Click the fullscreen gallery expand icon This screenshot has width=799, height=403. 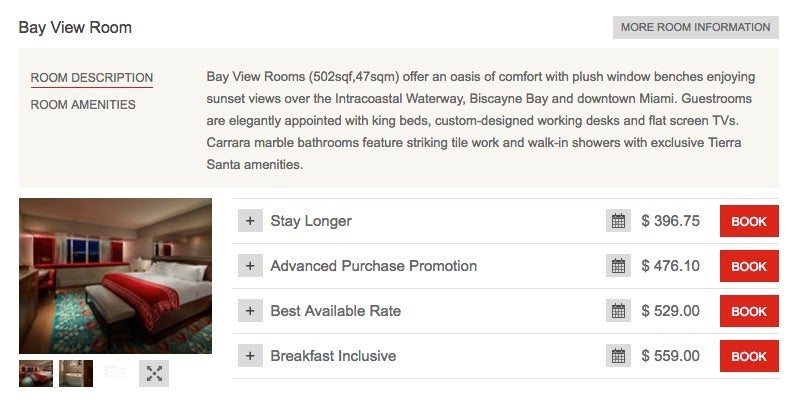coord(154,373)
